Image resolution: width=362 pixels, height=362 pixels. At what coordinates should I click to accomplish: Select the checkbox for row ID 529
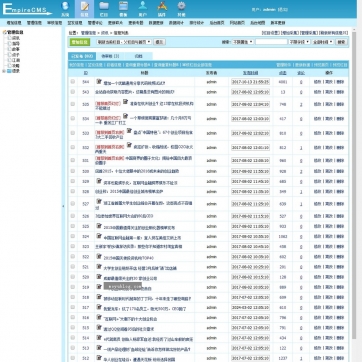click(x=73, y=181)
